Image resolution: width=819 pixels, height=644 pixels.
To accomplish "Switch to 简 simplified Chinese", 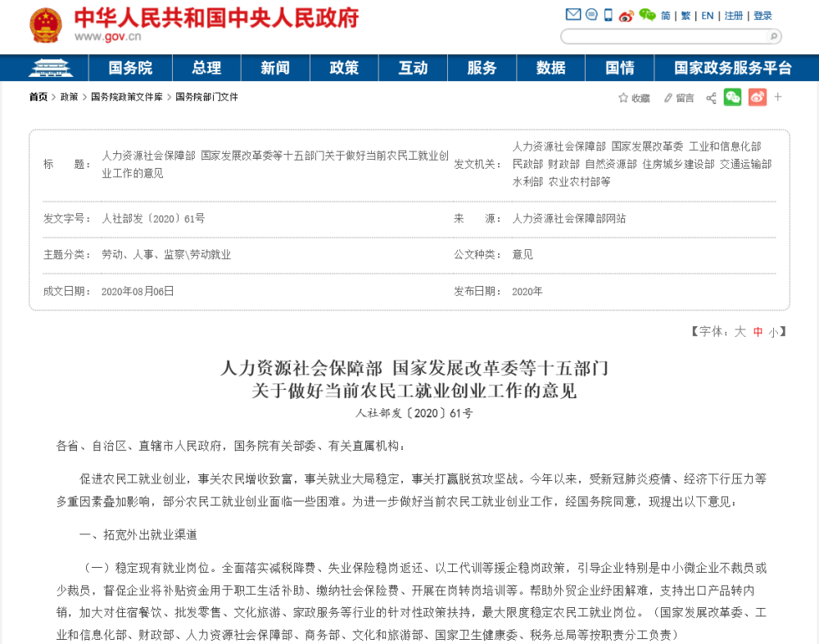I will [x=665, y=16].
